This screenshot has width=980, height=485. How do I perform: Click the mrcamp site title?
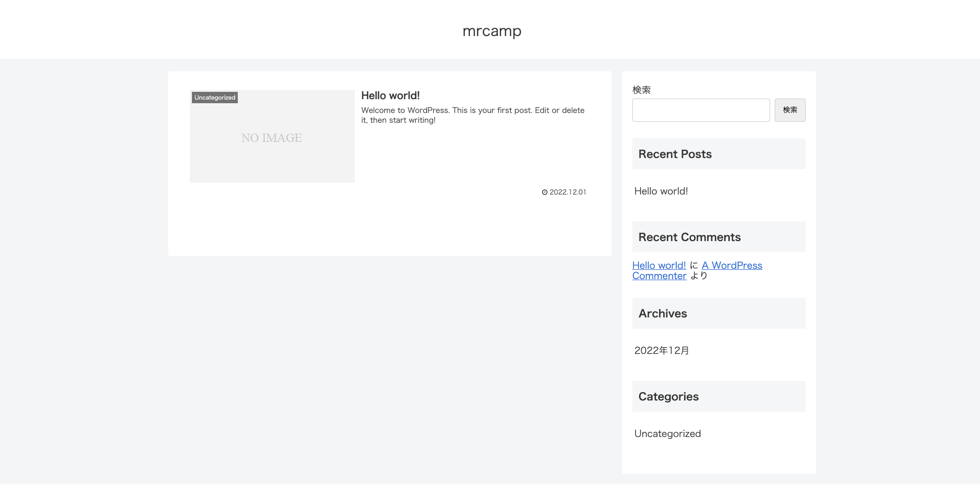(x=492, y=31)
